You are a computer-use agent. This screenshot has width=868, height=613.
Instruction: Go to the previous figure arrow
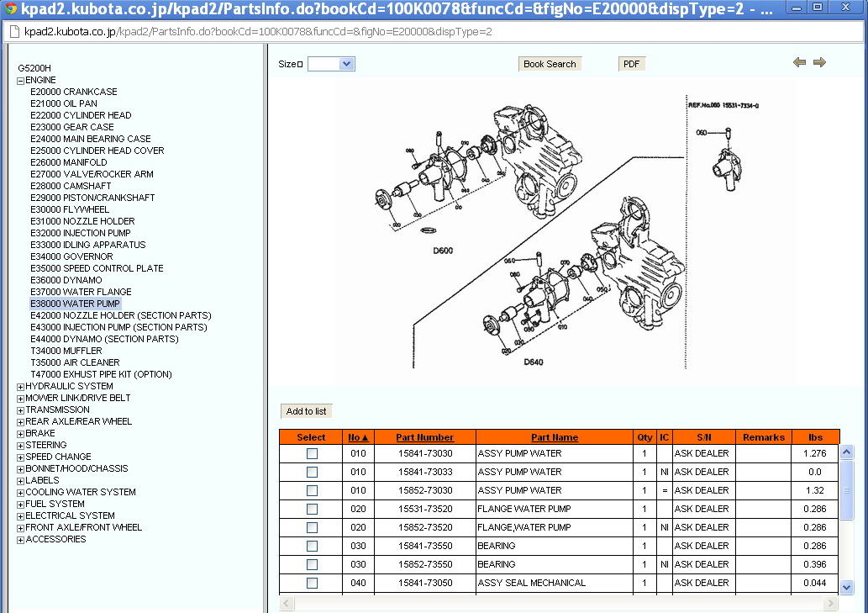[x=799, y=62]
